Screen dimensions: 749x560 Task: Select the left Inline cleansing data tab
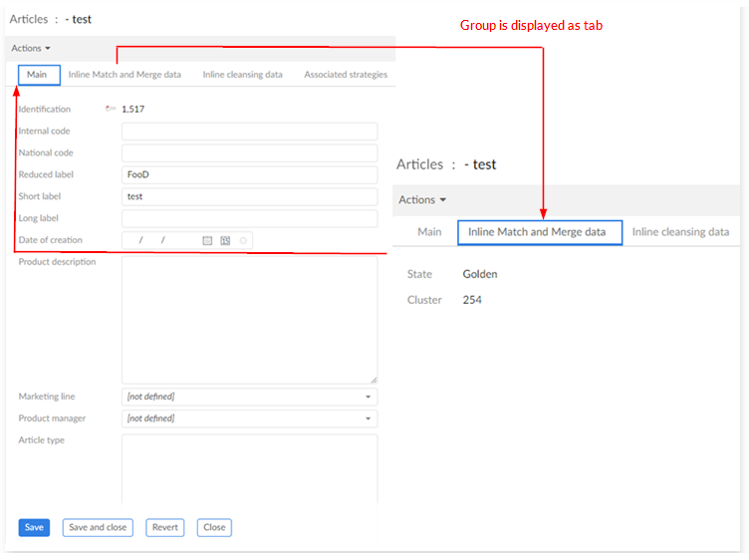point(242,75)
